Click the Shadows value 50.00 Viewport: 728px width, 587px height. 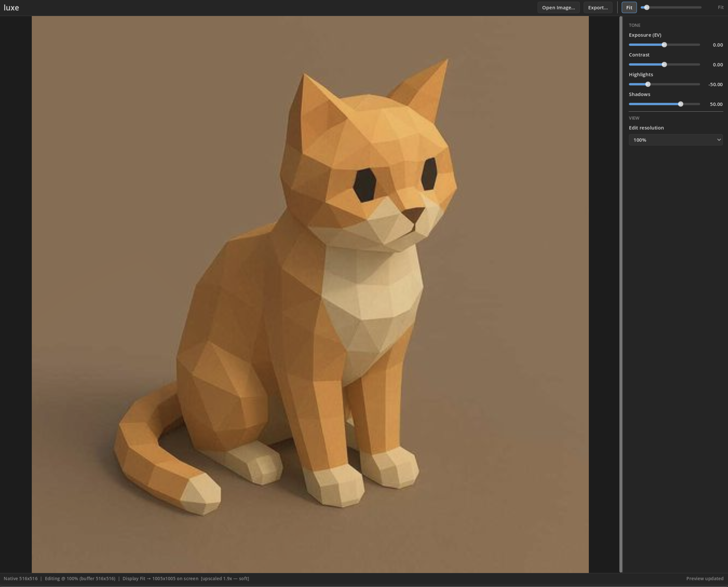pos(716,104)
